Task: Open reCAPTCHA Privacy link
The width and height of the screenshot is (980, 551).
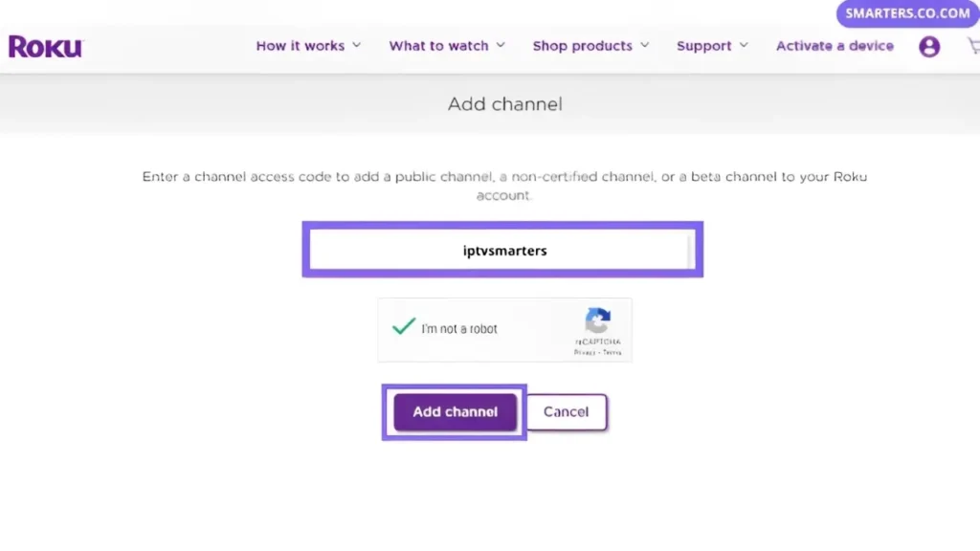Action: click(x=584, y=353)
